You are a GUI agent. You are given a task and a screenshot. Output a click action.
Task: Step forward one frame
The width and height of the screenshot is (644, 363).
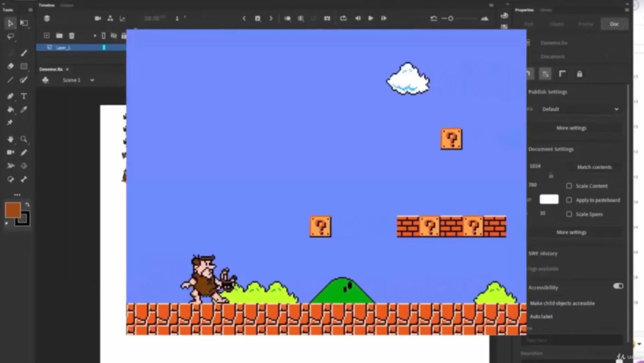point(384,18)
